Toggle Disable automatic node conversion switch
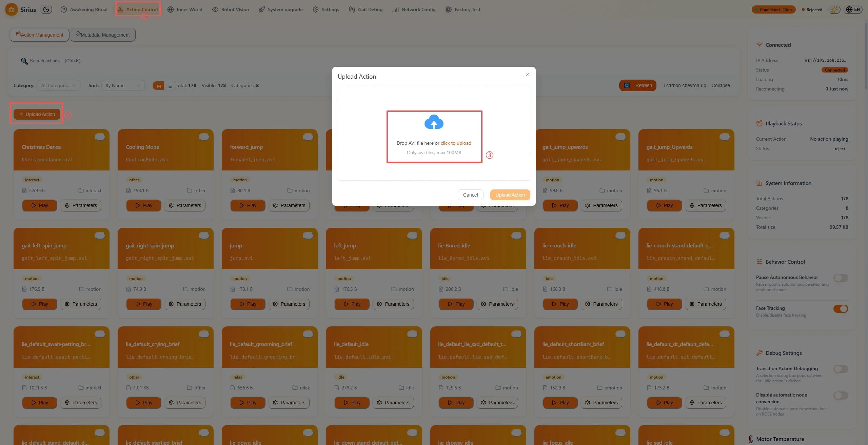 coord(841,396)
